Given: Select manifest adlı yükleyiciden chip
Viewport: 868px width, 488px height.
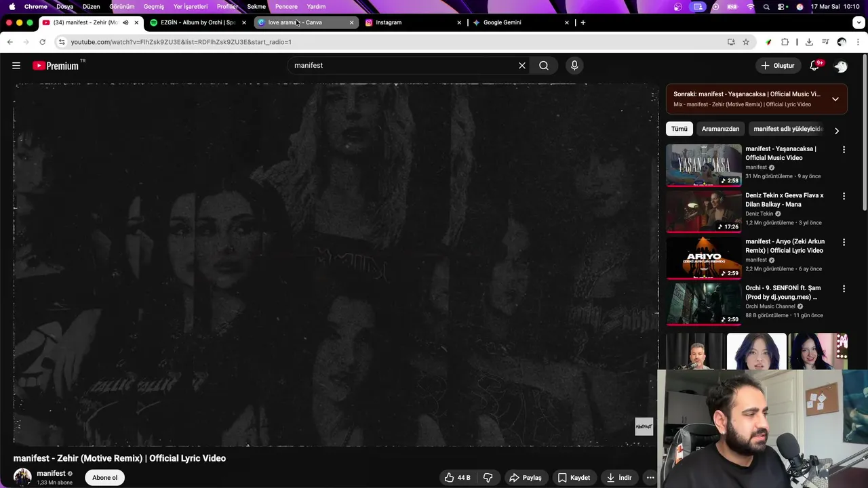Looking at the screenshot, I should pyautogui.click(x=787, y=129).
